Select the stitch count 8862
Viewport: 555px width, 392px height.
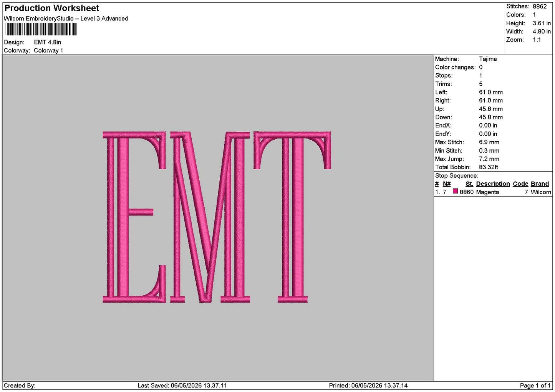point(540,7)
